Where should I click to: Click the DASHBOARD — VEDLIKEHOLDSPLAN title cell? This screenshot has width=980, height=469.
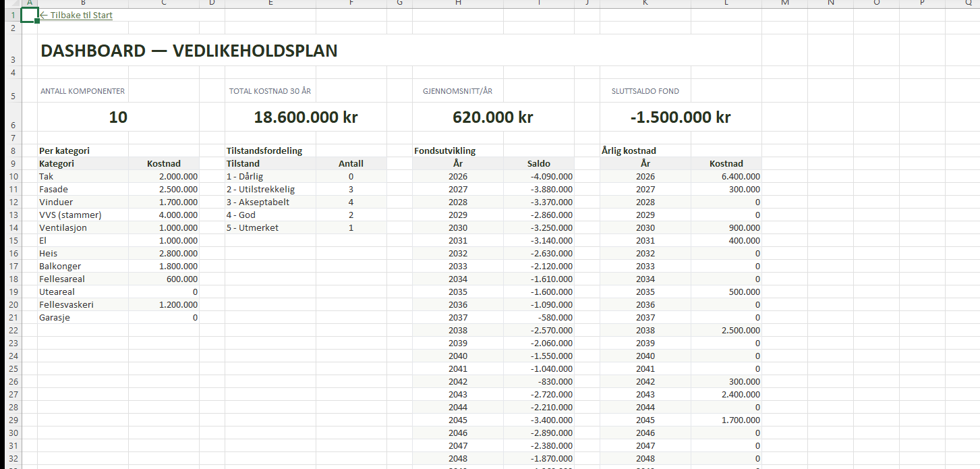point(189,51)
